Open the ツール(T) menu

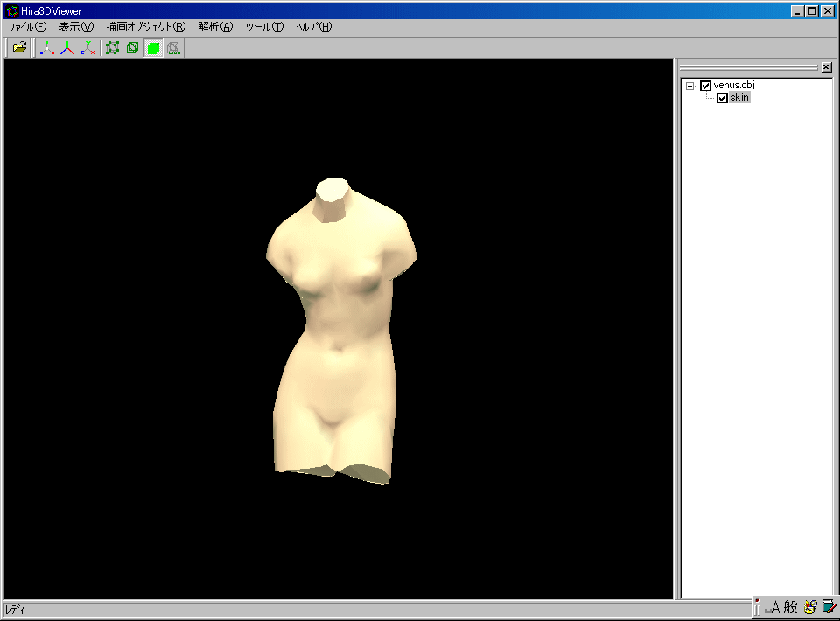point(264,27)
